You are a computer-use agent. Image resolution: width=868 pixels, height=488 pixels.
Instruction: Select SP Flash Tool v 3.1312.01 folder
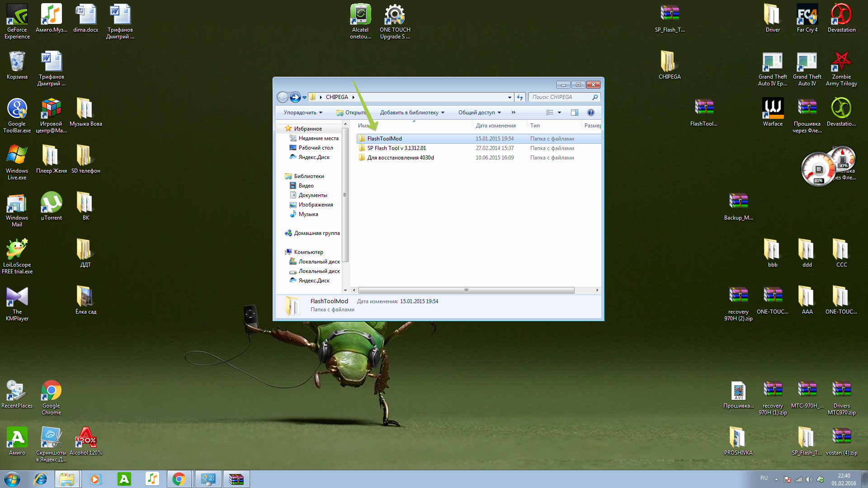pos(396,148)
